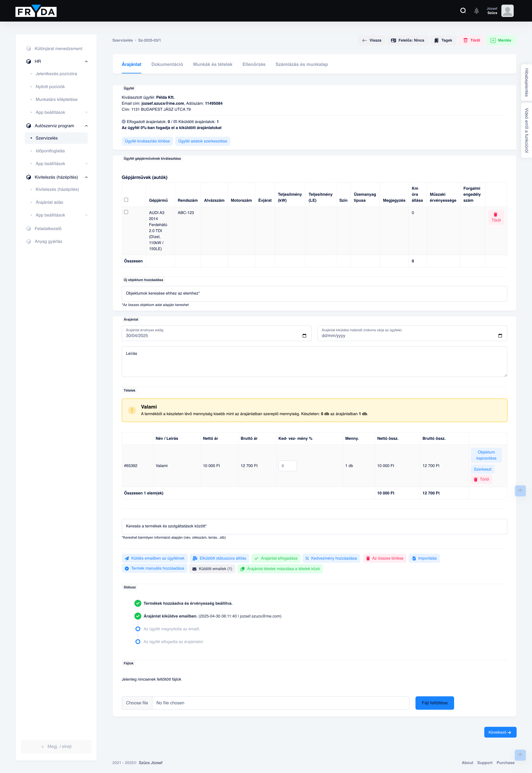
Task: Click the FRYDA logo
Action: pos(36,11)
